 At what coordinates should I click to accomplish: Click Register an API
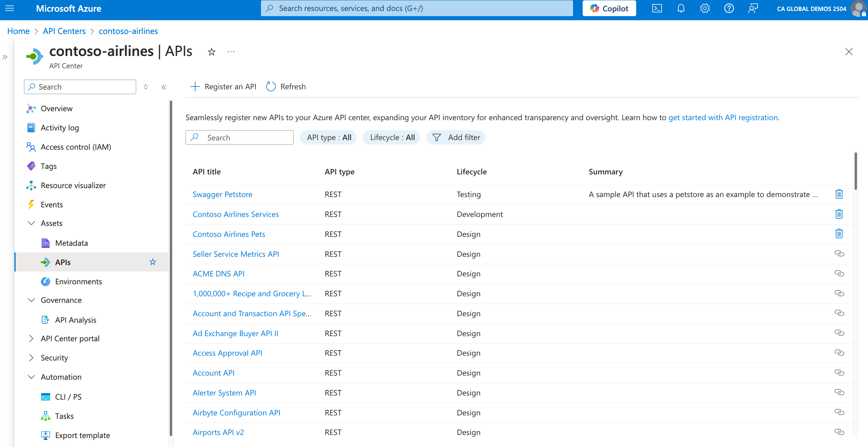pyautogui.click(x=223, y=87)
